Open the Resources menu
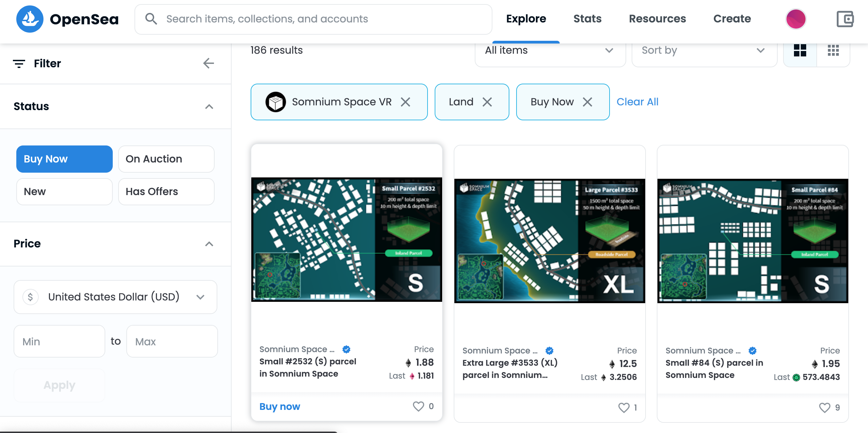 click(x=657, y=19)
